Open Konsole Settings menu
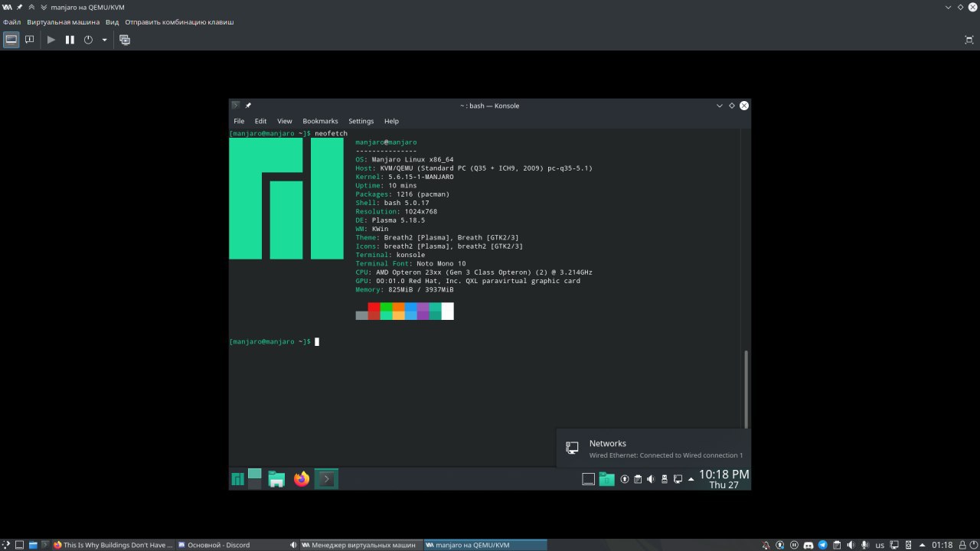Screen dimensions: 980x551 361,121
